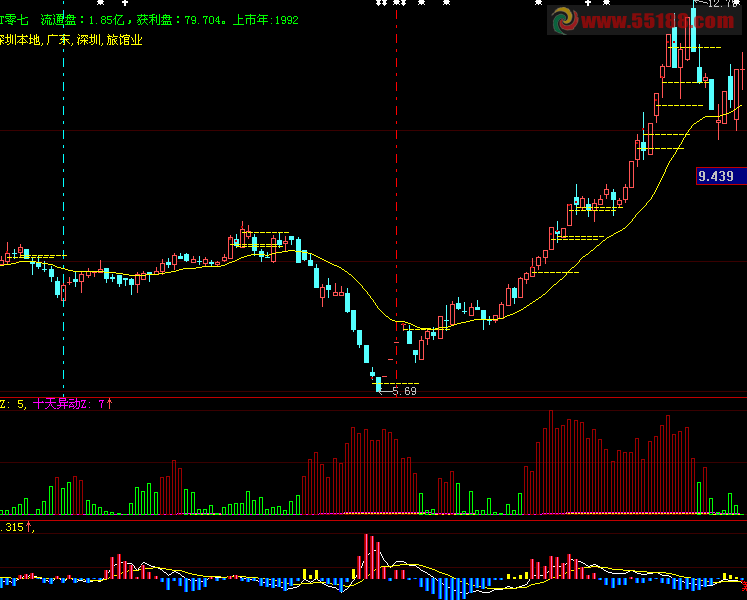Image resolution: width=747 pixels, height=600 pixels.
Task: Click the 12.78 high price annotation
Action: [x=723, y=4]
